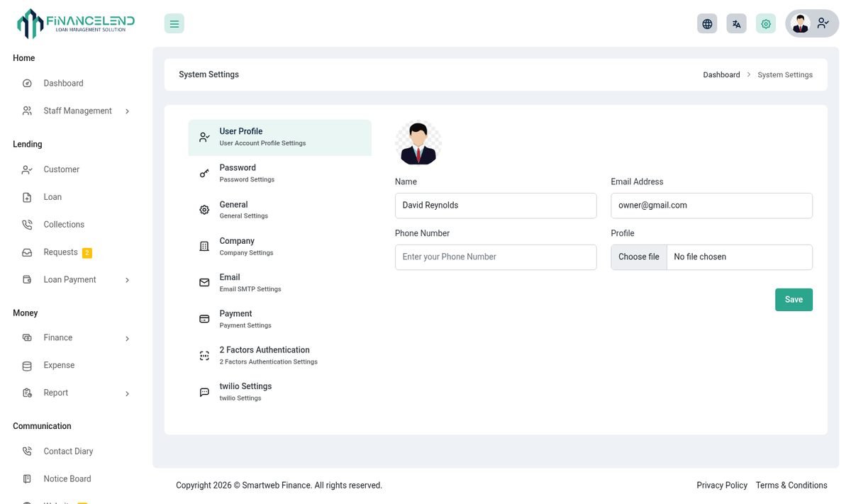Image resolution: width=851 pixels, height=504 pixels.
Task: Click the Choose file button
Action: pyautogui.click(x=639, y=257)
